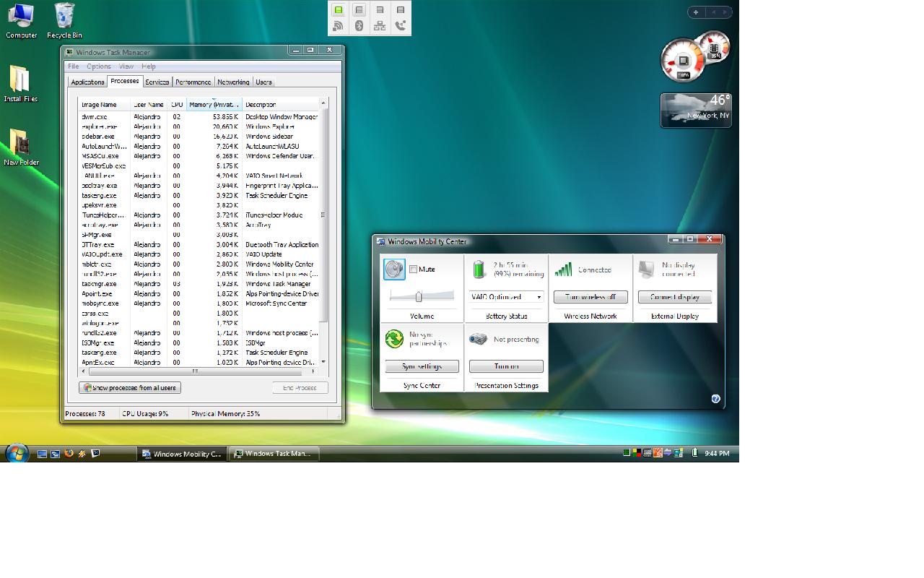Viewport: 924px width, 578px height.
Task: Click the projector icon for presentation settings
Action: [478, 339]
